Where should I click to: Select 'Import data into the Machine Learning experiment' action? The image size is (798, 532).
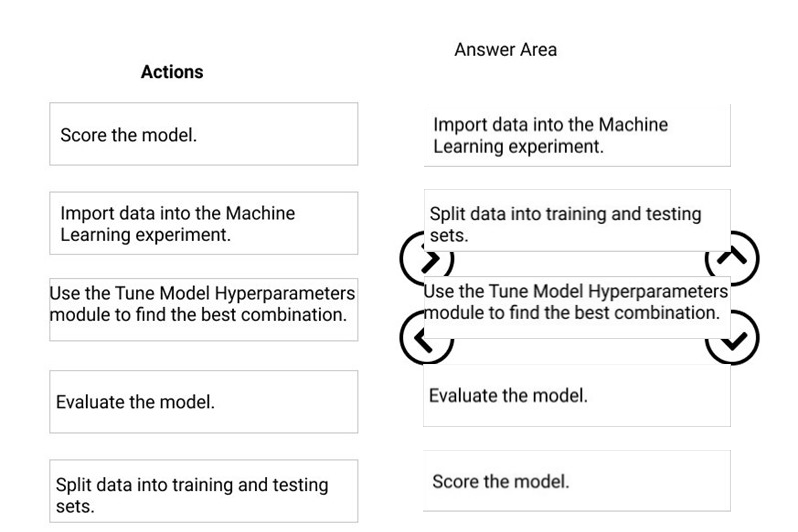tap(204, 223)
